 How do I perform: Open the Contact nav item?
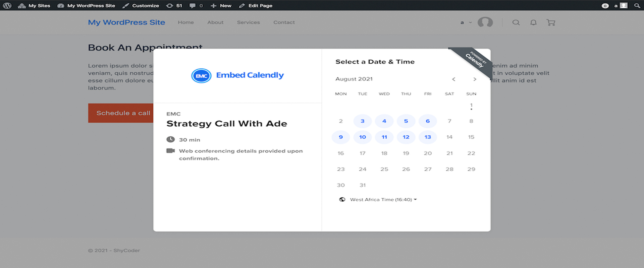tap(284, 22)
